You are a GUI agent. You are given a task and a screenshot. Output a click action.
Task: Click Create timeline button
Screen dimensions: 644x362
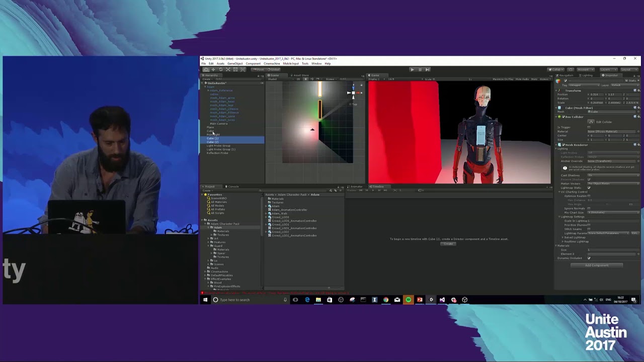pyautogui.click(x=448, y=244)
